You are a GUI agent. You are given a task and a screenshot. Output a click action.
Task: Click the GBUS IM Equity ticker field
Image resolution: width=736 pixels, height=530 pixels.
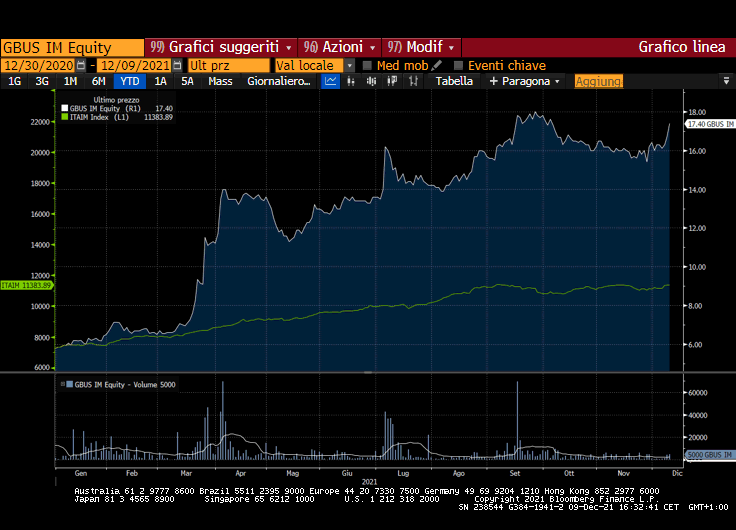pos(72,47)
